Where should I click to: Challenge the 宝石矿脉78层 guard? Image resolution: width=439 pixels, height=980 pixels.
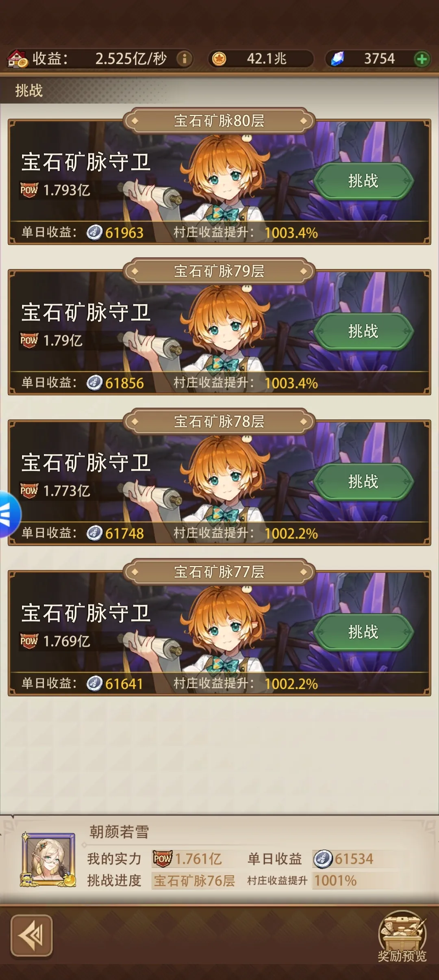click(x=363, y=481)
